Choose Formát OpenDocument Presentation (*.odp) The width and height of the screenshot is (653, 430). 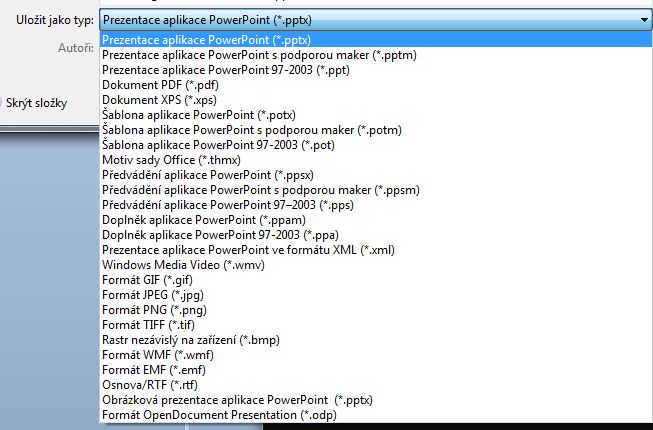point(376,415)
